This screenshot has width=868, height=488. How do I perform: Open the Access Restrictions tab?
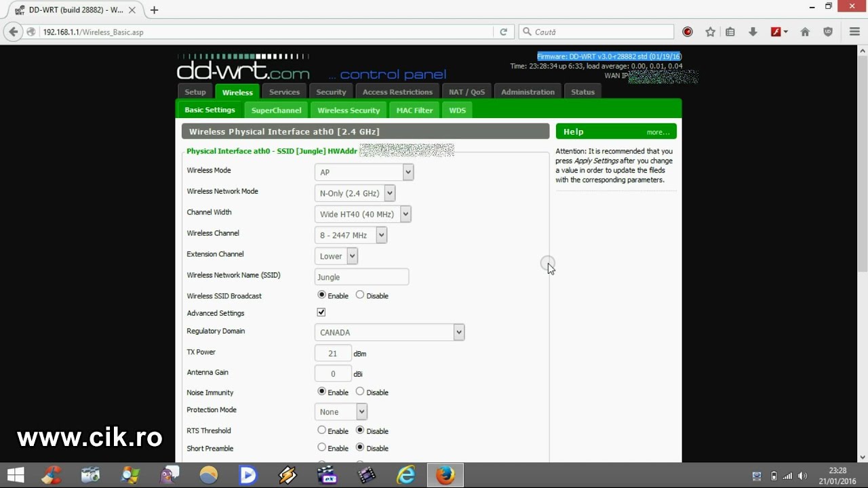(x=397, y=92)
